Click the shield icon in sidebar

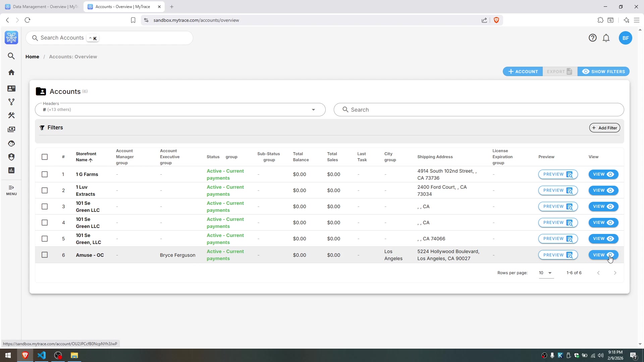point(11,157)
